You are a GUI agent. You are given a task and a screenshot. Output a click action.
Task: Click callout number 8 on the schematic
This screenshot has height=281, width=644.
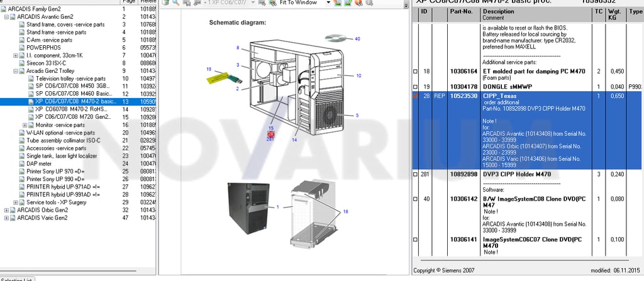click(x=237, y=48)
